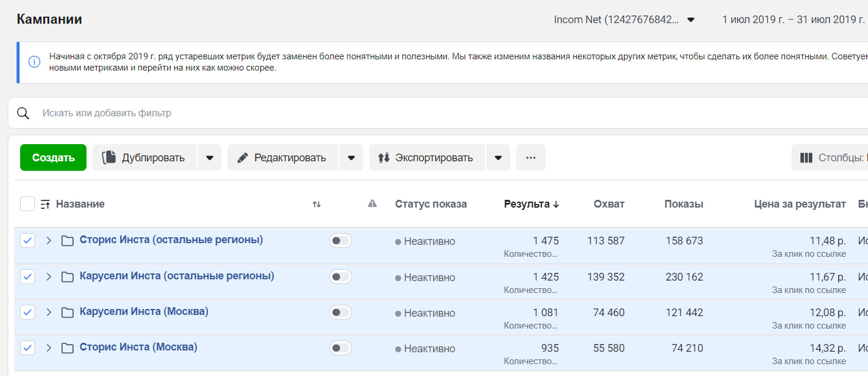The width and height of the screenshot is (868, 376).
Task: Click the warning triangle column icon
Action: click(x=372, y=204)
